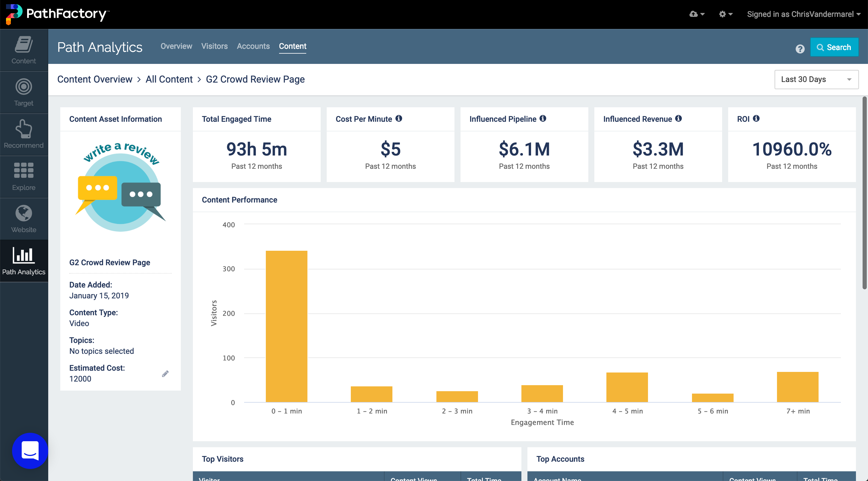Edit estimated cost with the pencil icon
868x481 pixels.
pyautogui.click(x=165, y=373)
